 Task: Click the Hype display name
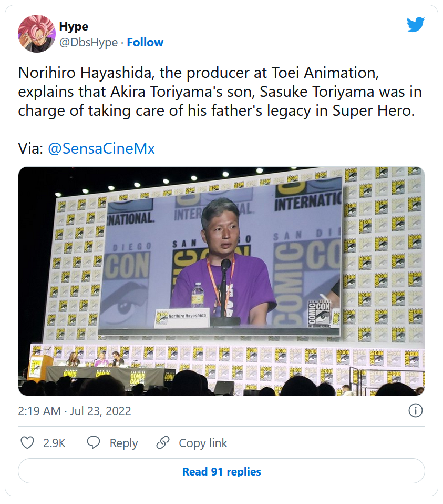click(74, 26)
